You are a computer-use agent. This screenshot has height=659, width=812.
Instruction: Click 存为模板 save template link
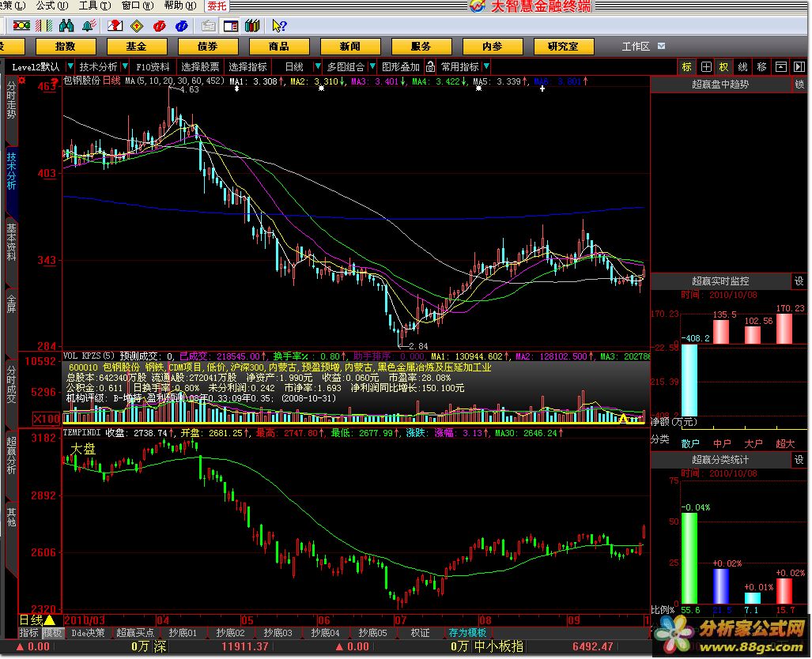coord(467,633)
